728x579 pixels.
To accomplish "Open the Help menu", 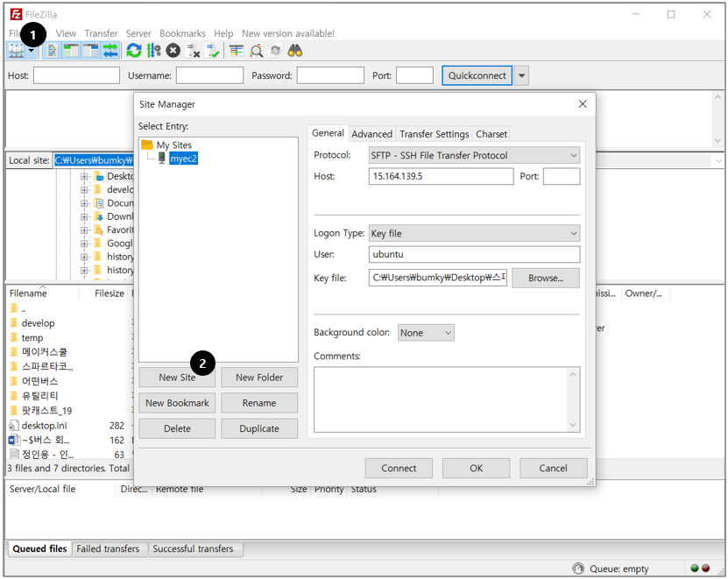I will (223, 33).
